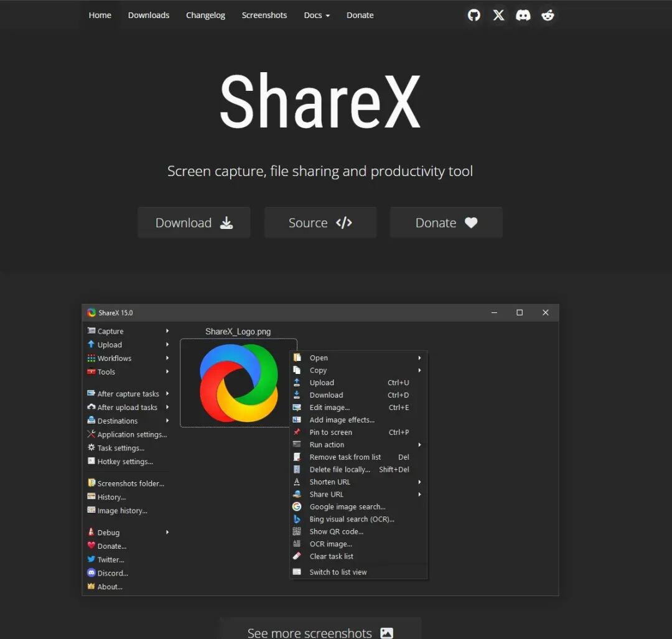Expand the Upload submenu arrow in sidebar

[x=167, y=345]
